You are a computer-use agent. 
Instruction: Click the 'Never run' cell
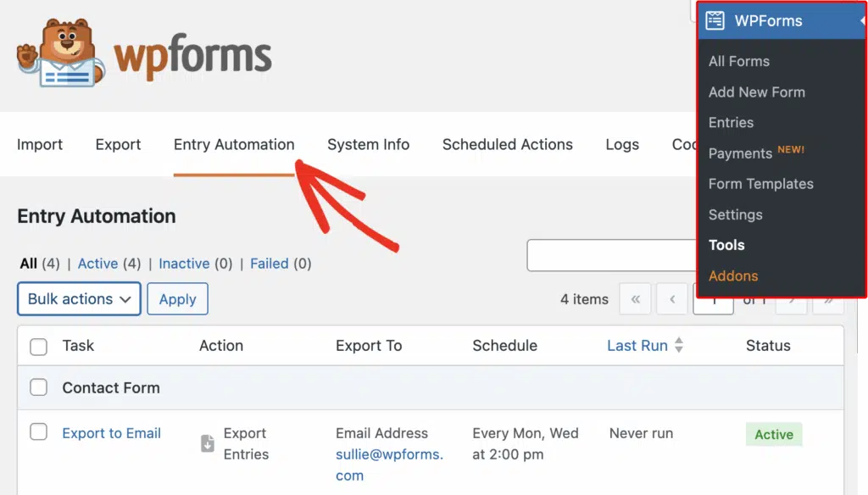[641, 433]
